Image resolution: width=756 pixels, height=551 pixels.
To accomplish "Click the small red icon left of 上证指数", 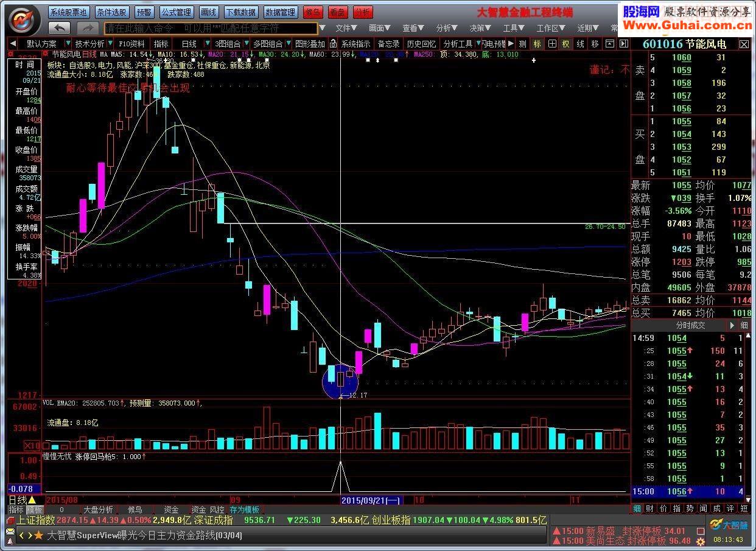I will (x=10, y=520).
